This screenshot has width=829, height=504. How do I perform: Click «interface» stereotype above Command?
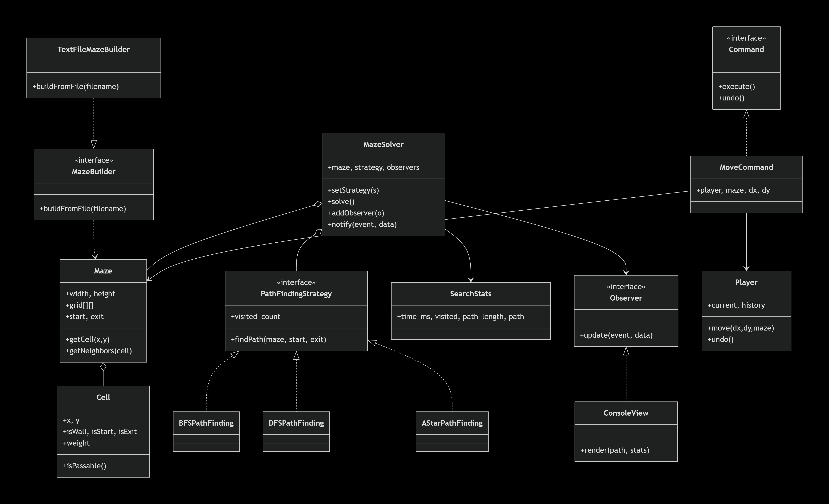click(x=746, y=38)
